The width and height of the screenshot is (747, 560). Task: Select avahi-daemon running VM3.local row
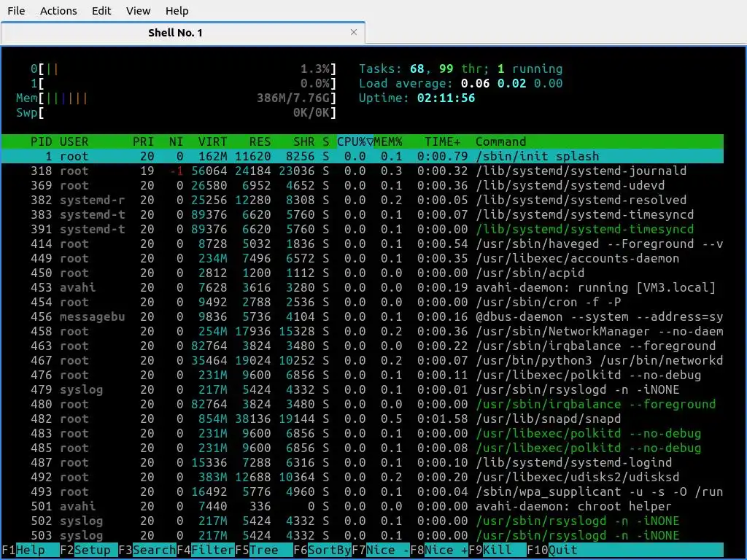(x=363, y=287)
